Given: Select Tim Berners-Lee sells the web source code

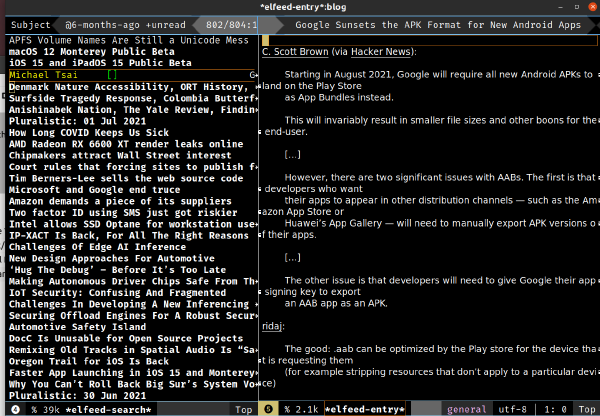Looking at the screenshot, I should pyautogui.click(x=126, y=178).
